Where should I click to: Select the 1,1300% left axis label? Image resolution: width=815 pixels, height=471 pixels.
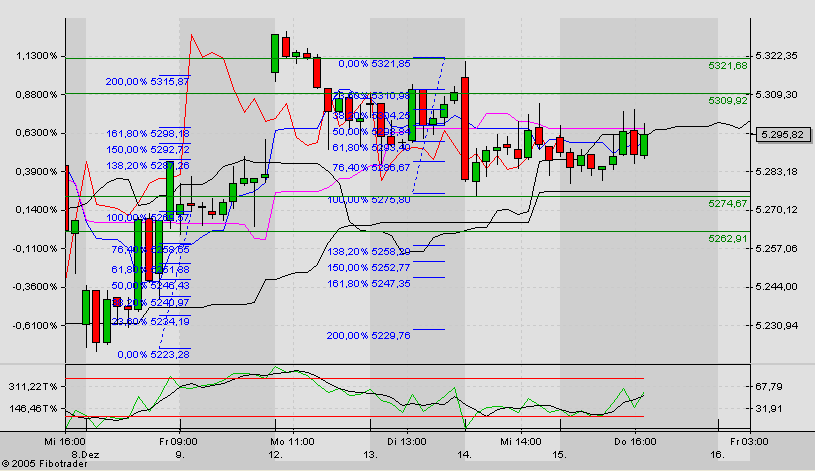coord(36,56)
